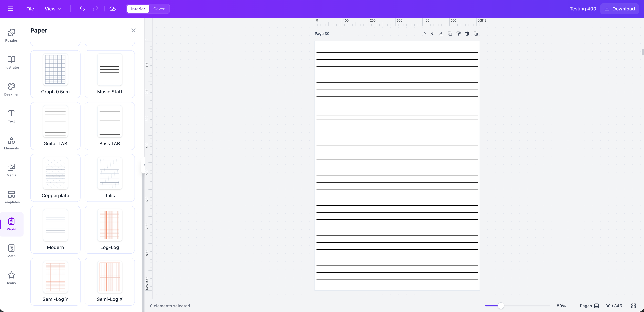Open the Puzzles panel
Image resolution: width=644 pixels, height=312 pixels.
pos(11,35)
